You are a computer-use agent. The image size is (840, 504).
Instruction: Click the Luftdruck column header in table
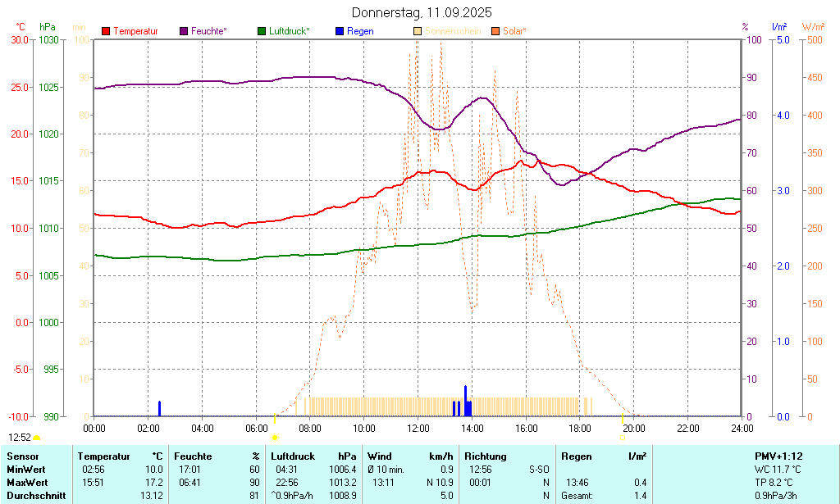[x=293, y=456]
